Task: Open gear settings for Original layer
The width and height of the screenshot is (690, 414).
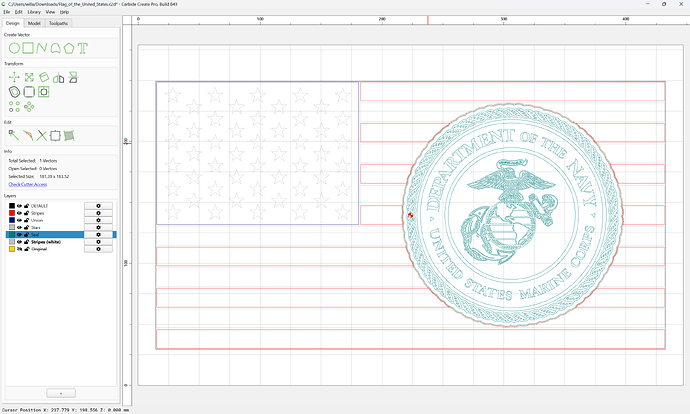Action: [x=98, y=249]
